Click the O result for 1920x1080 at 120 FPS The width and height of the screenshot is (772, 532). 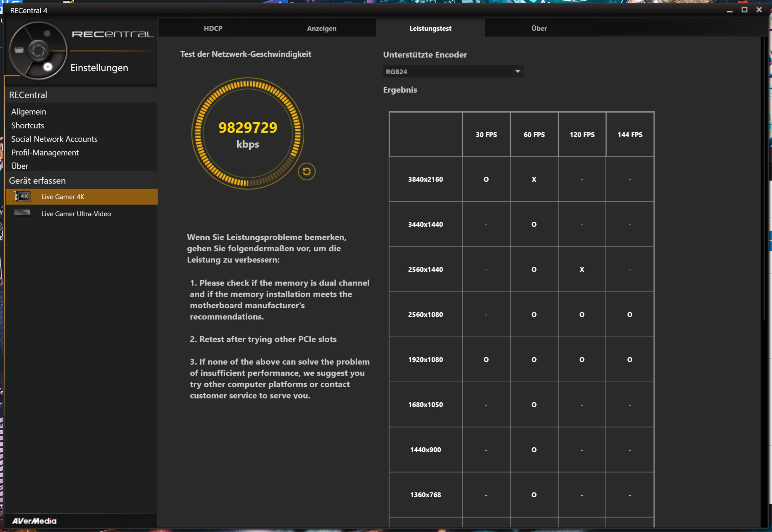tap(582, 359)
